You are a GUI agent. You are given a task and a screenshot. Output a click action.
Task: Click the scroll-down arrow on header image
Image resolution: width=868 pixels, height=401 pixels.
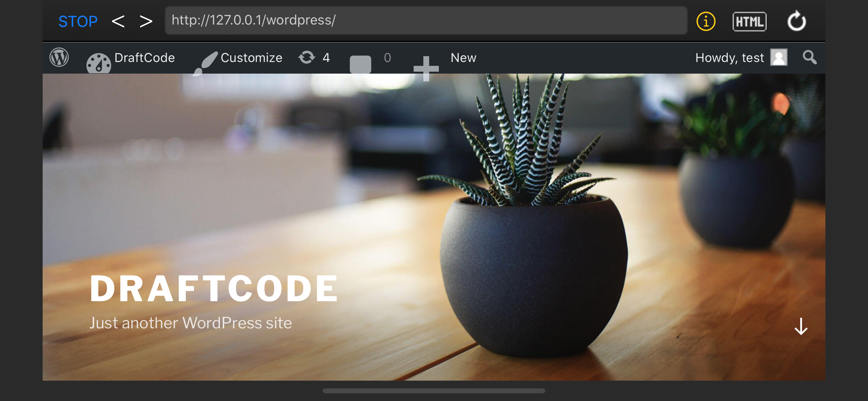[x=801, y=326]
